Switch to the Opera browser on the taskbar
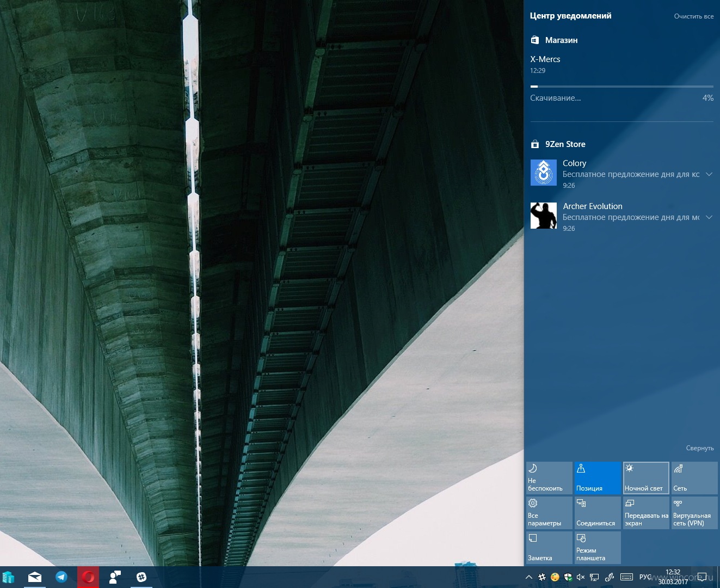Screen dimensions: 720x588 [88, 577]
